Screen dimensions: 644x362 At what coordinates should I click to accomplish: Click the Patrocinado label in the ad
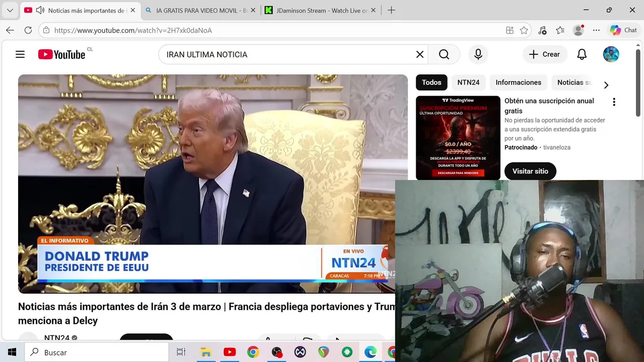click(x=521, y=147)
